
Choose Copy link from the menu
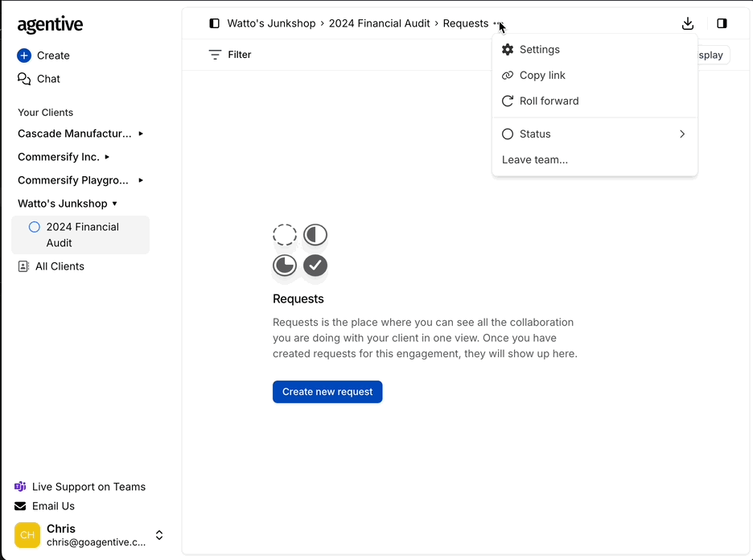tap(542, 75)
